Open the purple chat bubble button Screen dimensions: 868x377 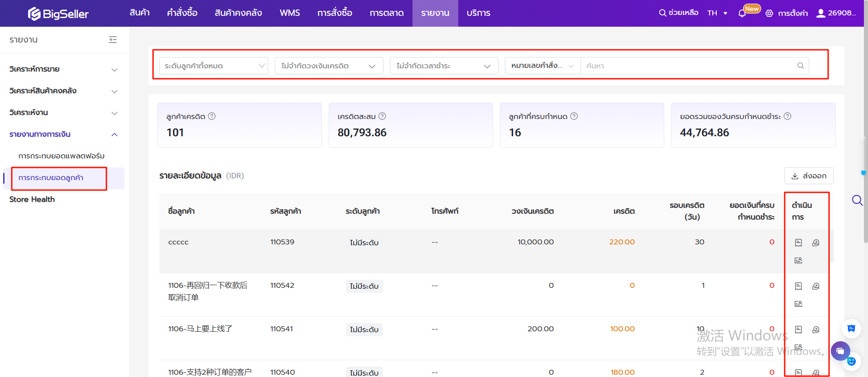(x=840, y=351)
